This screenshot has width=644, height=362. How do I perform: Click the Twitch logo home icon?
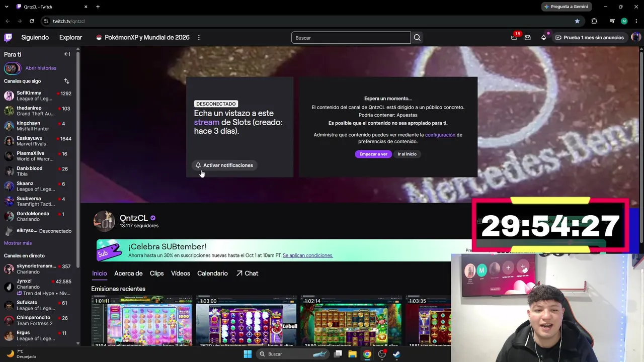coord(8,38)
